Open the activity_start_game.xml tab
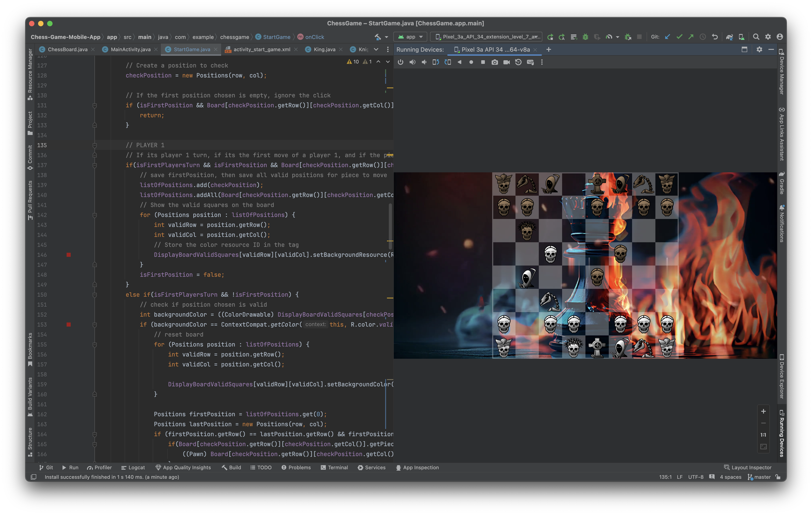This screenshot has height=515, width=812. [261, 50]
